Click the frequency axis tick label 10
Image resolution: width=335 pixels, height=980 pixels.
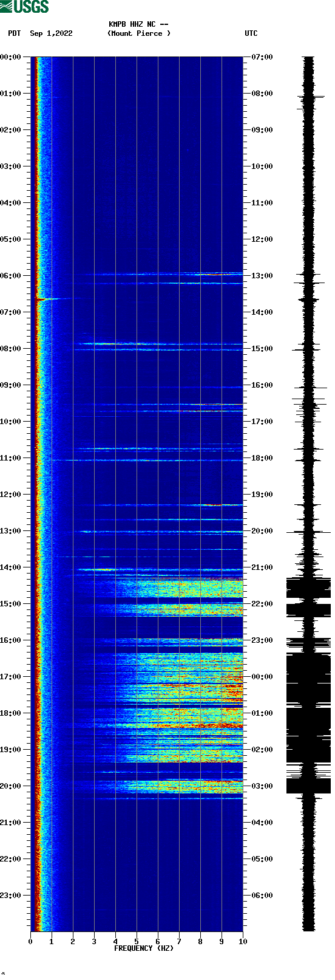click(x=243, y=942)
